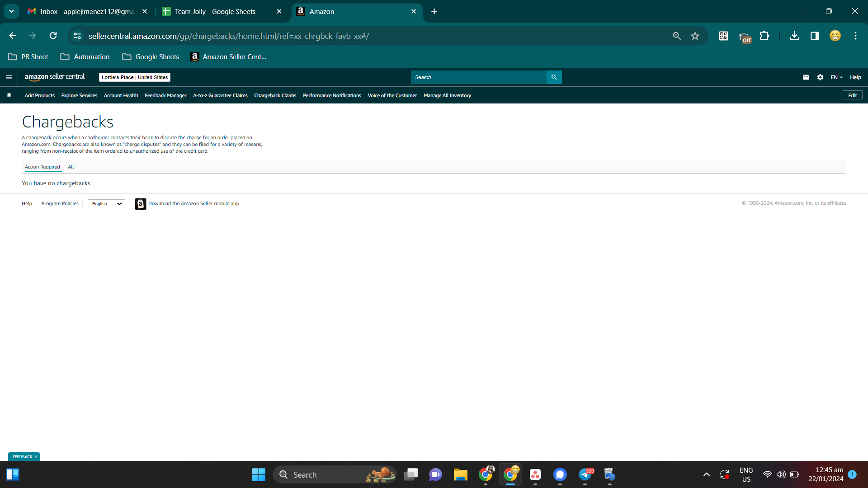This screenshot has height=488, width=868.
Task: Go back with the browser back arrow
Action: pyautogui.click(x=13, y=36)
